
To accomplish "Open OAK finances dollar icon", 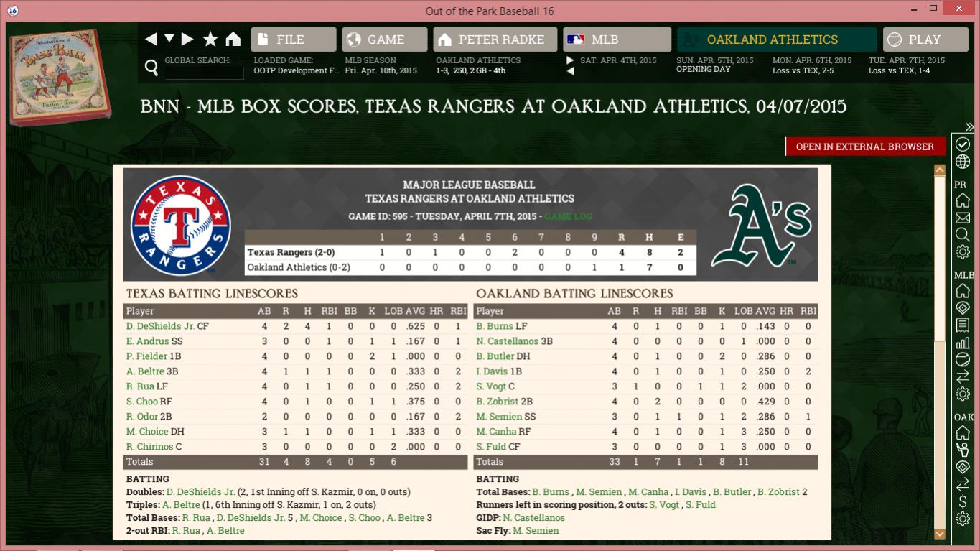I will (x=963, y=501).
